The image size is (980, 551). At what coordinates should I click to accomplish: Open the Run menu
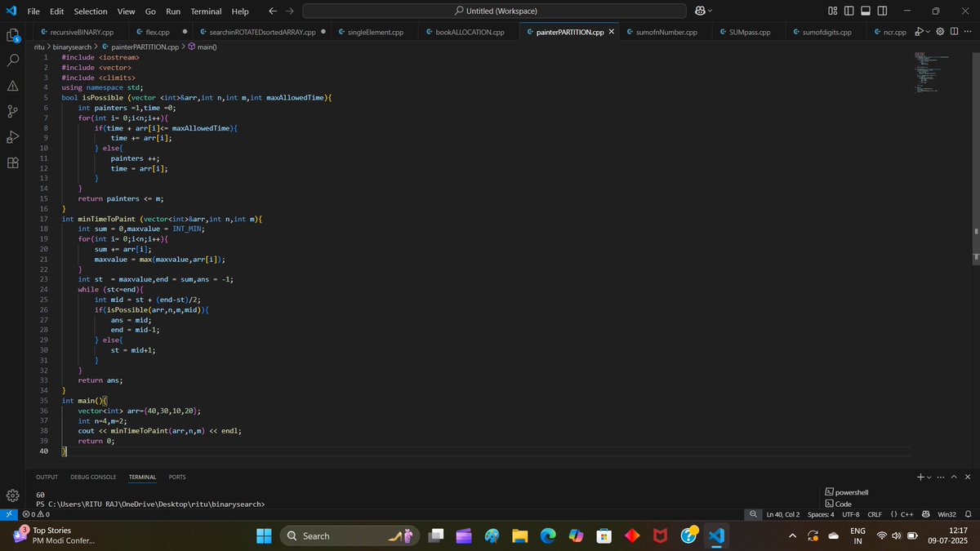tap(173, 11)
